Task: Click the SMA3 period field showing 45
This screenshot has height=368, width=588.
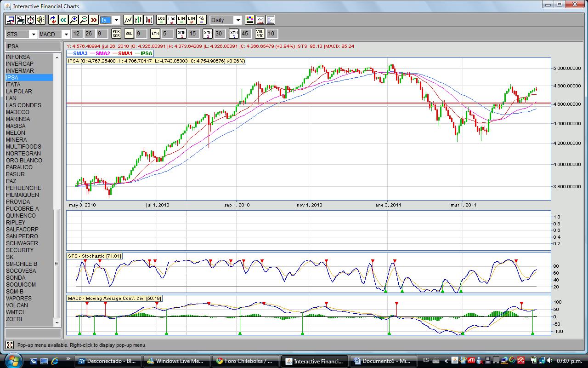Action: point(245,34)
